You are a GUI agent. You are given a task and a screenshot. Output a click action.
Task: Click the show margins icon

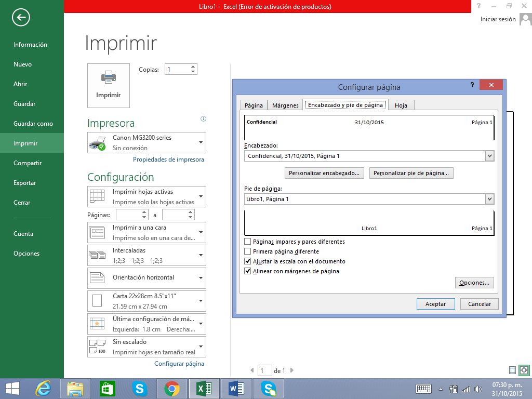click(513, 370)
